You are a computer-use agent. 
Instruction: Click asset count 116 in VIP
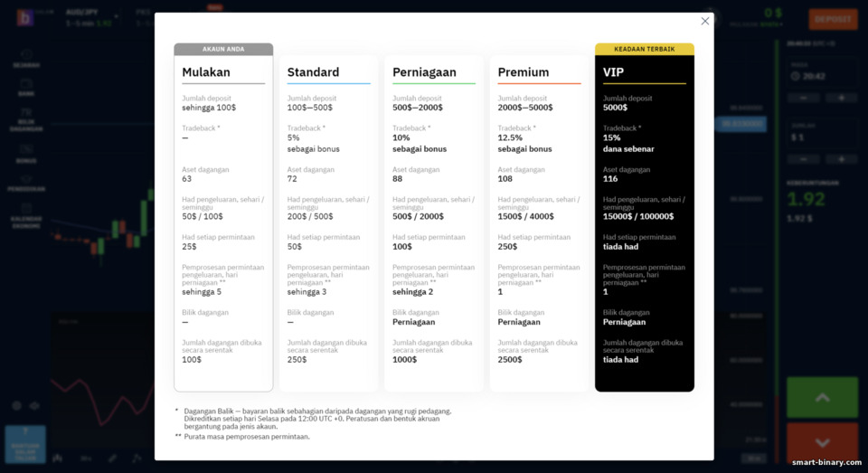coord(610,179)
